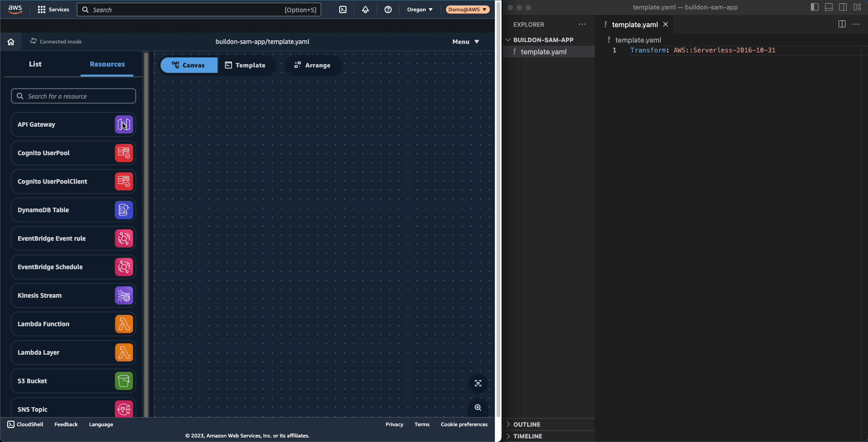
Task: Open the help question mark icon
Action: tap(388, 10)
